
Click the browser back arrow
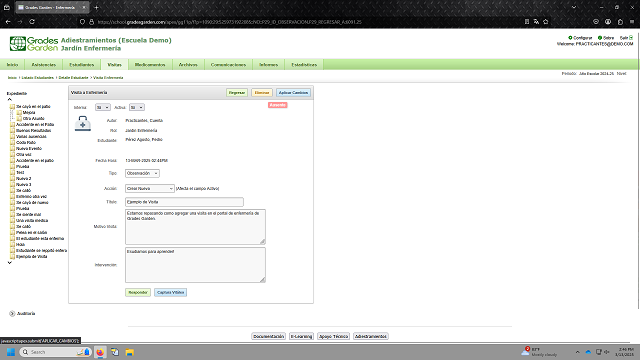(8, 22)
